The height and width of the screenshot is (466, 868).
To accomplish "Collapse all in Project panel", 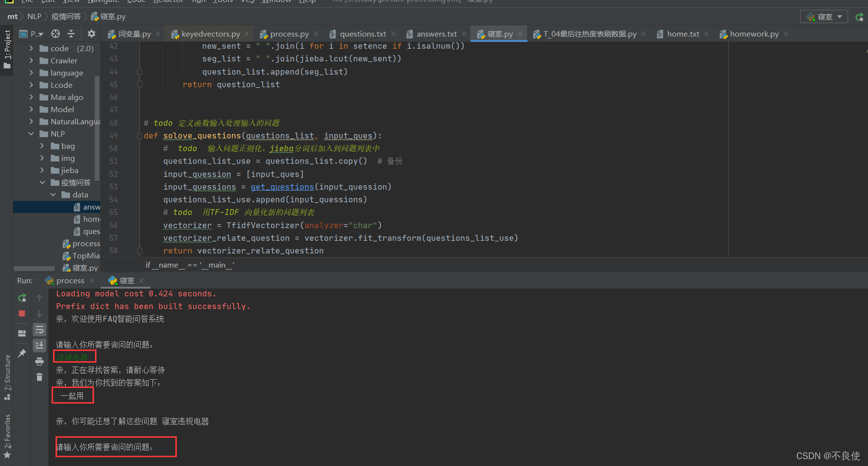I will click(71, 34).
